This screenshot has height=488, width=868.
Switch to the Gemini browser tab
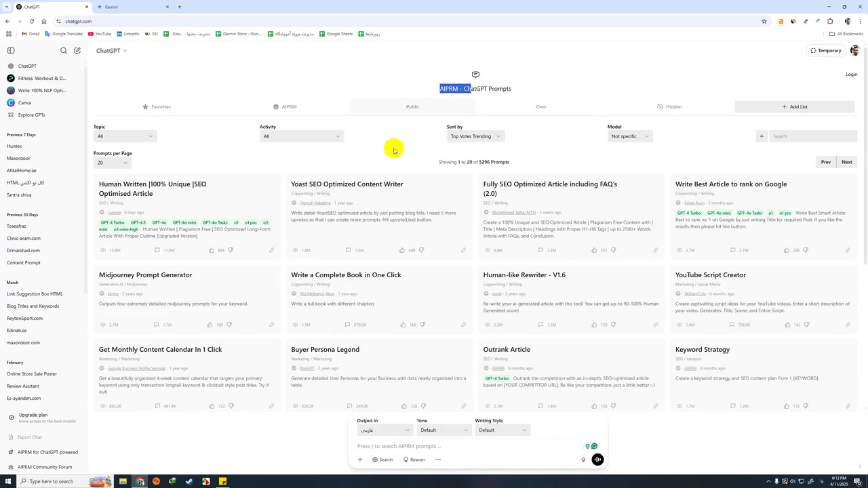(x=132, y=7)
